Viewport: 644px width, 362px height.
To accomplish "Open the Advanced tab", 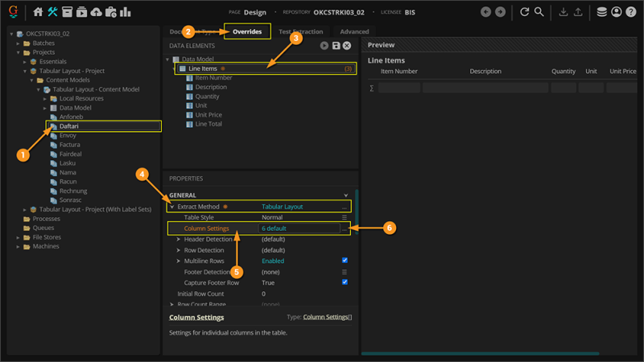I will click(x=354, y=31).
